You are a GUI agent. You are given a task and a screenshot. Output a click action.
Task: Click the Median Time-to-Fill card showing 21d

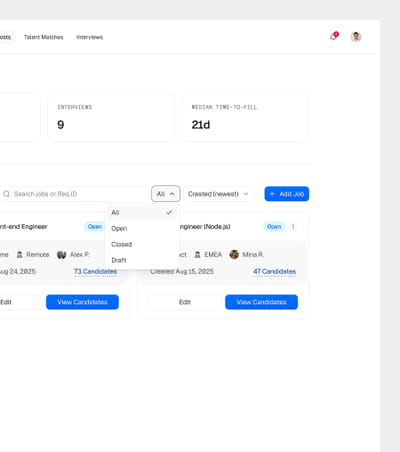[x=245, y=118]
